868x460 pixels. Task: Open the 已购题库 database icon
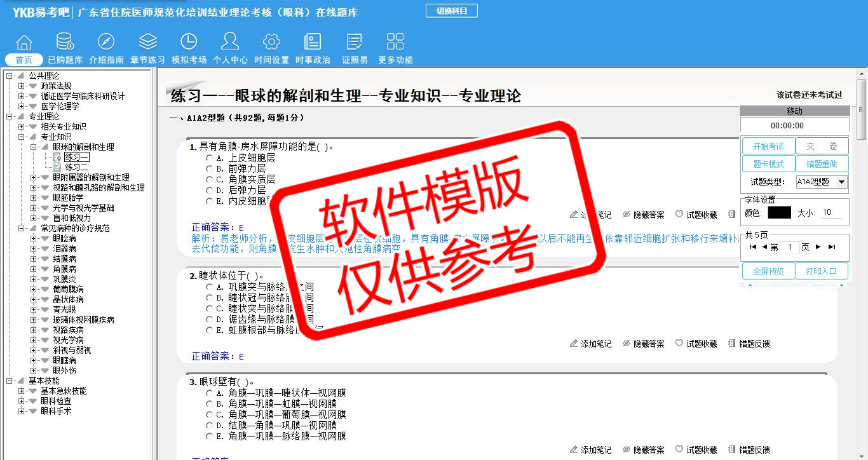[65, 42]
